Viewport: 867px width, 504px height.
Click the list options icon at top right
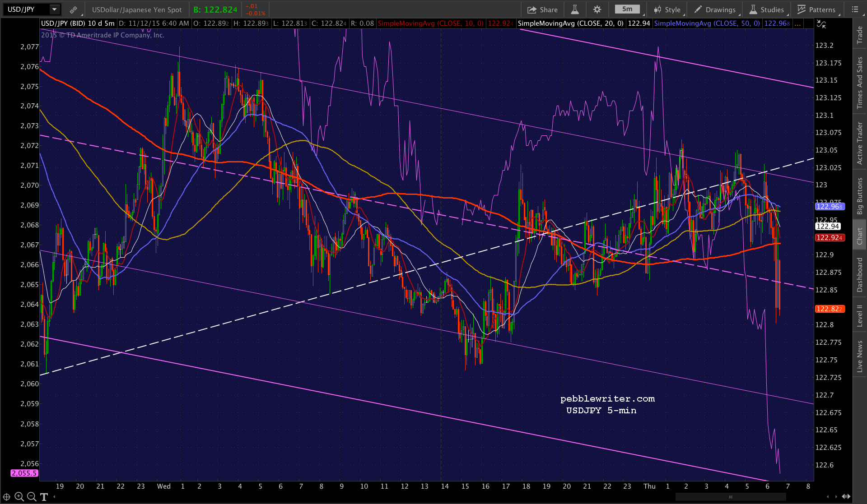pyautogui.click(x=855, y=9)
